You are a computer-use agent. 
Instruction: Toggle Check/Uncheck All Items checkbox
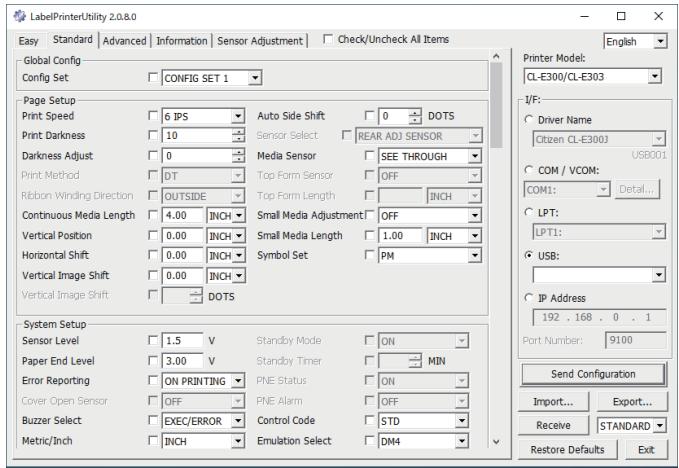click(x=328, y=39)
